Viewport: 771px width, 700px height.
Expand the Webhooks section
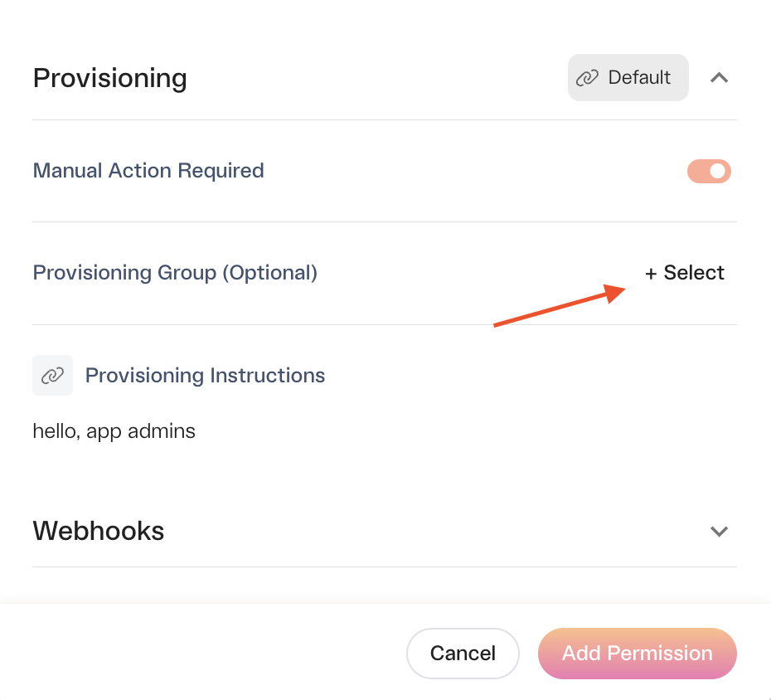719,532
